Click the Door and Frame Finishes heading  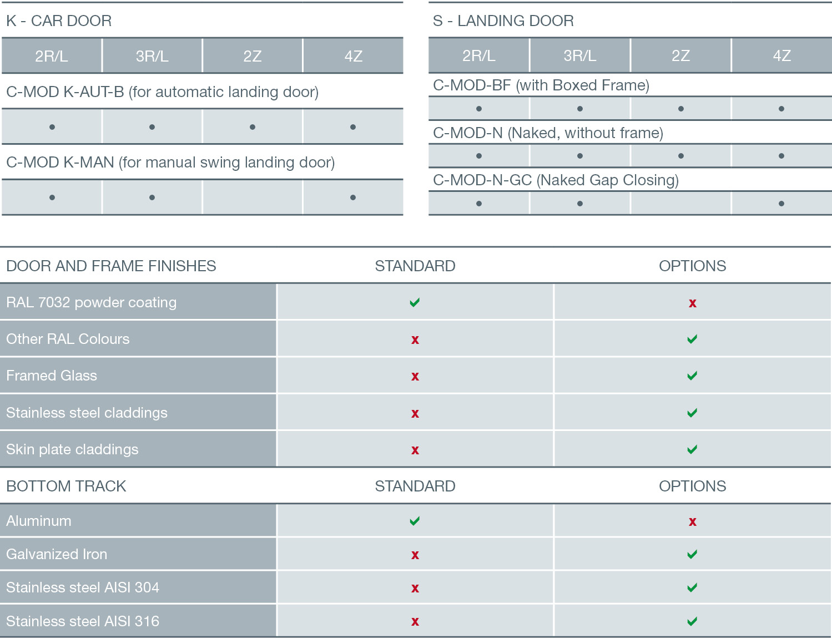pos(111,266)
